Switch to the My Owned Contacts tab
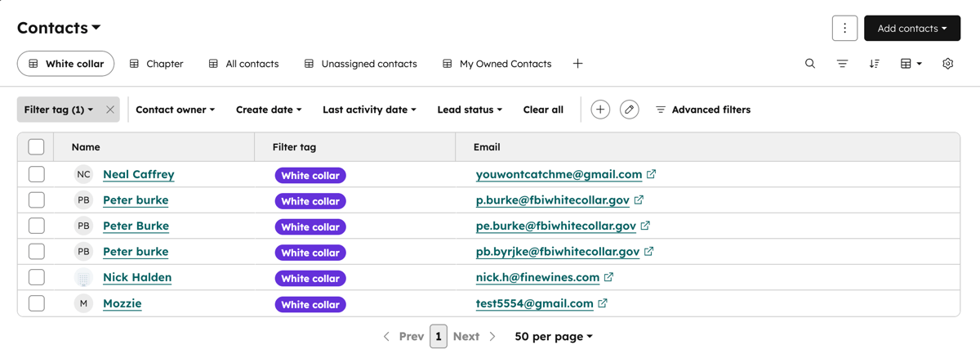This screenshot has height=354, width=980. (497, 64)
